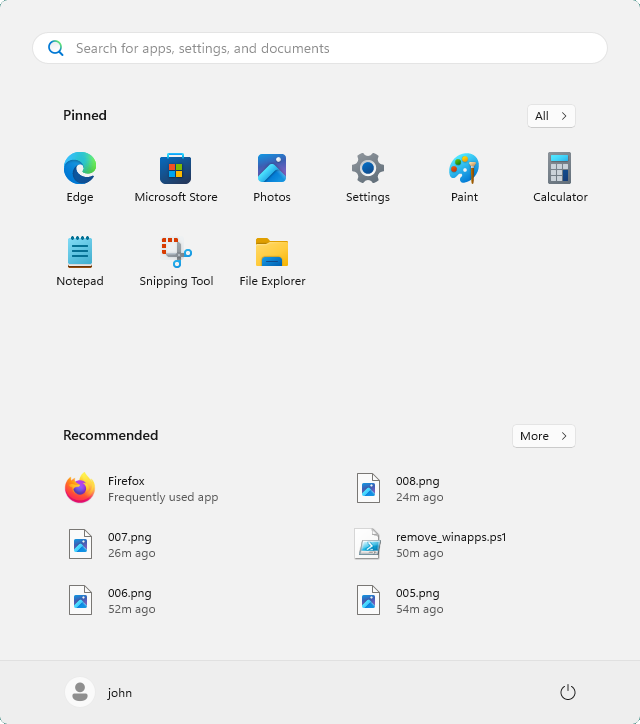The width and height of the screenshot is (640, 724).
Task: Expand All pinned apps list
Action: coord(551,116)
